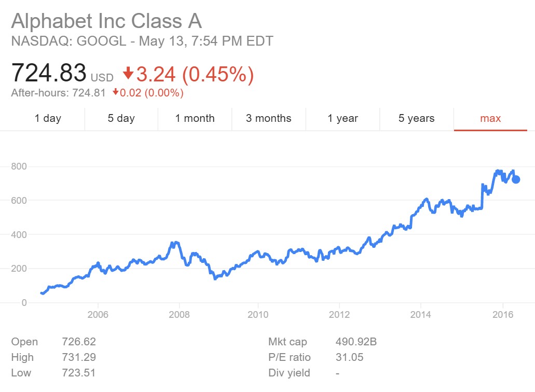Screen dimensions: 535x392
Task: Click the Alphabet Inc Class A title
Action: click(106, 21)
